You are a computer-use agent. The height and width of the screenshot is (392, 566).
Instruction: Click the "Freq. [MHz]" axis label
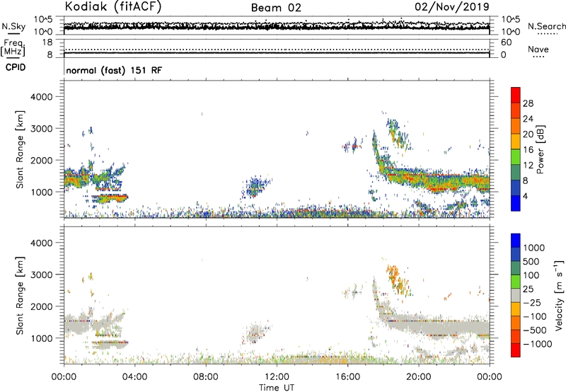13,47
